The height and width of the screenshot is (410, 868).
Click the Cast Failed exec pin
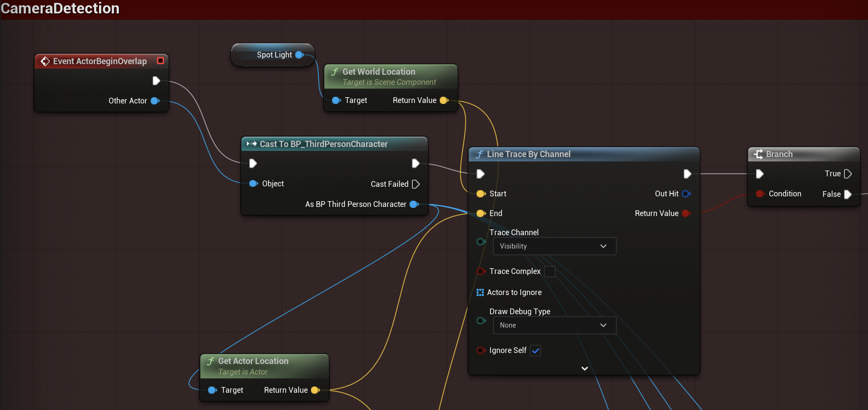[x=416, y=184]
